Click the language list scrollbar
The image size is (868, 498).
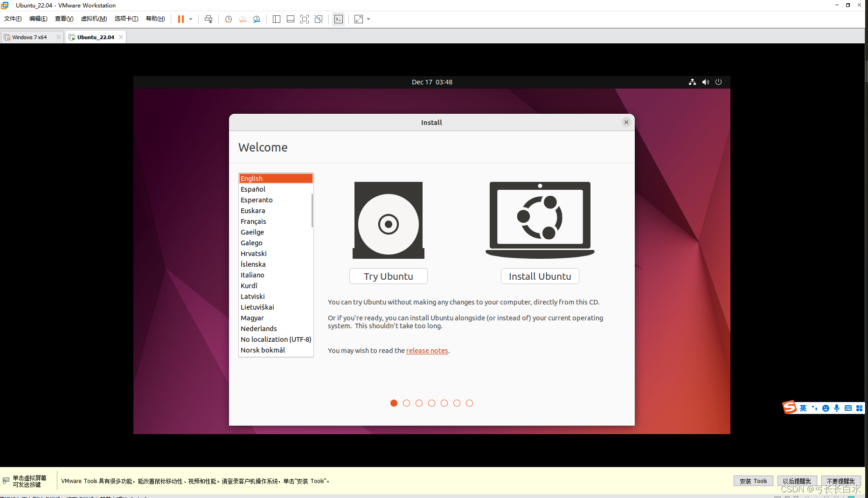(x=312, y=211)
